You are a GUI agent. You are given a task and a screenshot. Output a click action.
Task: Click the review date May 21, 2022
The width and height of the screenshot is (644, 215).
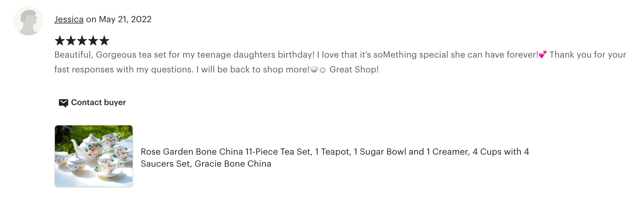pyautogui.click(x=125, y=19)
